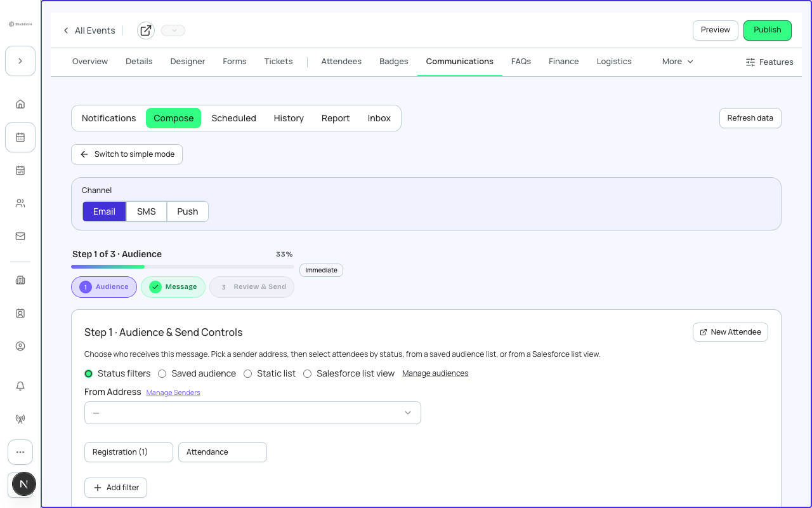Switch to the History sub-tab
This screenshot has height=508, width=812.
289,118
